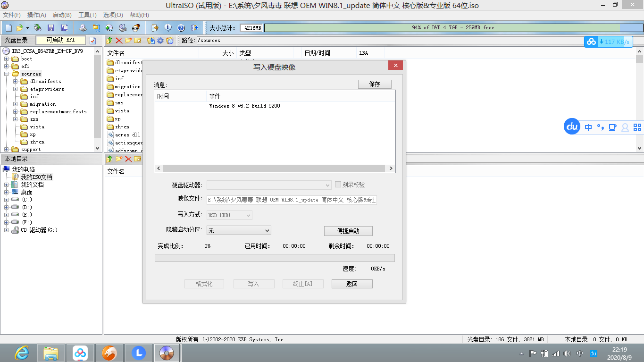The width and height of the screenshot is (644, 362).
Task: Click the 映像文件 path field
Action: click(x=292, y=200)
